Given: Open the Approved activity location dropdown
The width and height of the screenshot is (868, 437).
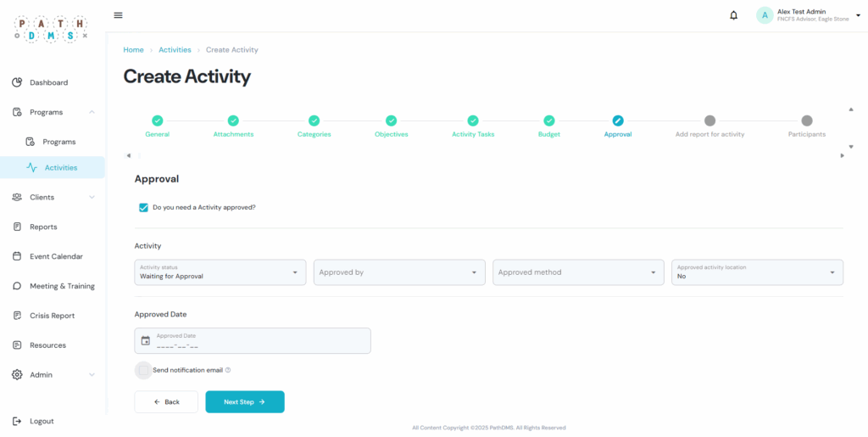Looking at the screenshot, I should tap(758, 272).
